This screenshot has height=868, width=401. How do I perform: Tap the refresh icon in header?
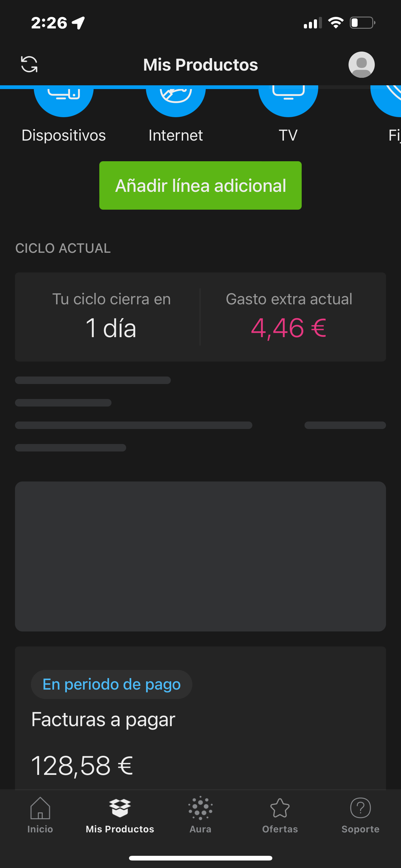tap(29, 64)
